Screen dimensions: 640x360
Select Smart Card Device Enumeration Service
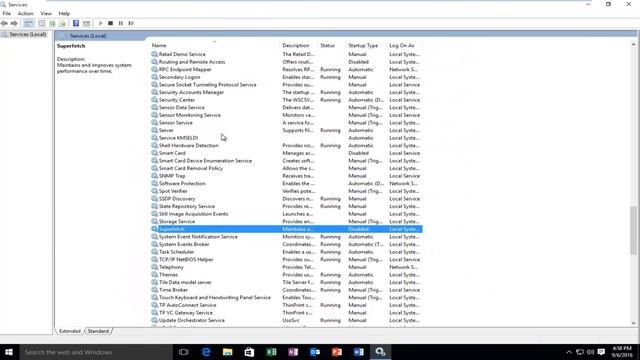(x=286, y=161)
